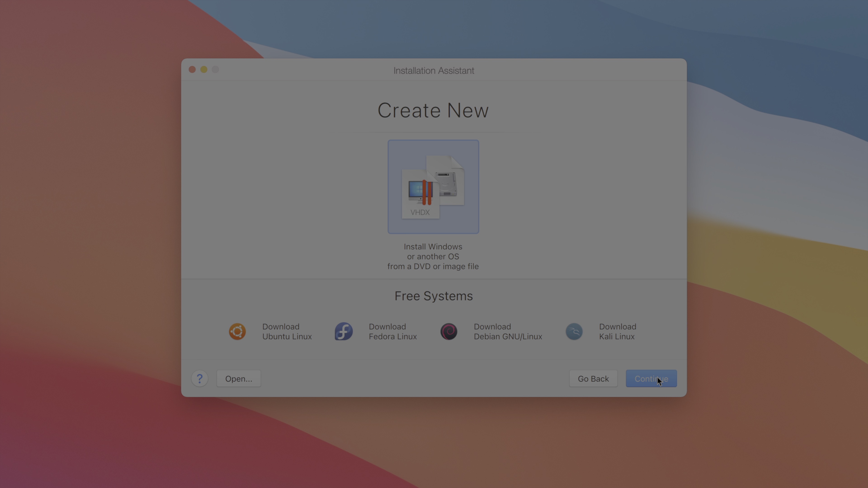The height and width of the screenshot is (488, 868).
Task: Close the Installation Assistant window
Action: tap(192, 70)
